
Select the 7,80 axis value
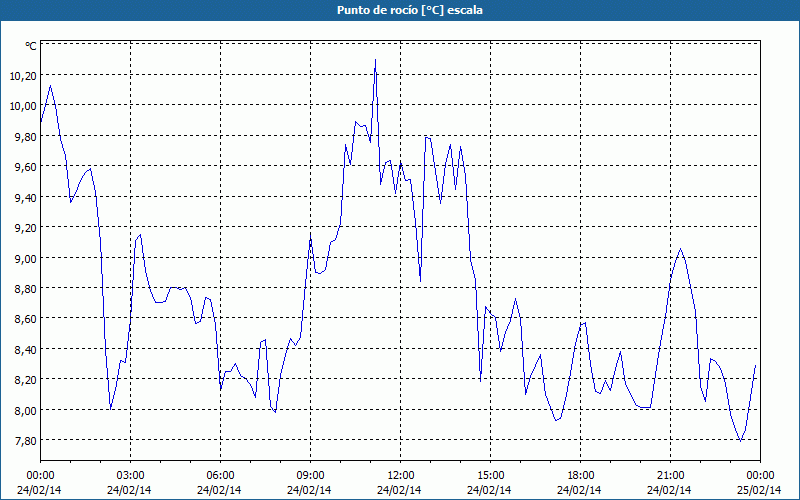click(26, 440)
